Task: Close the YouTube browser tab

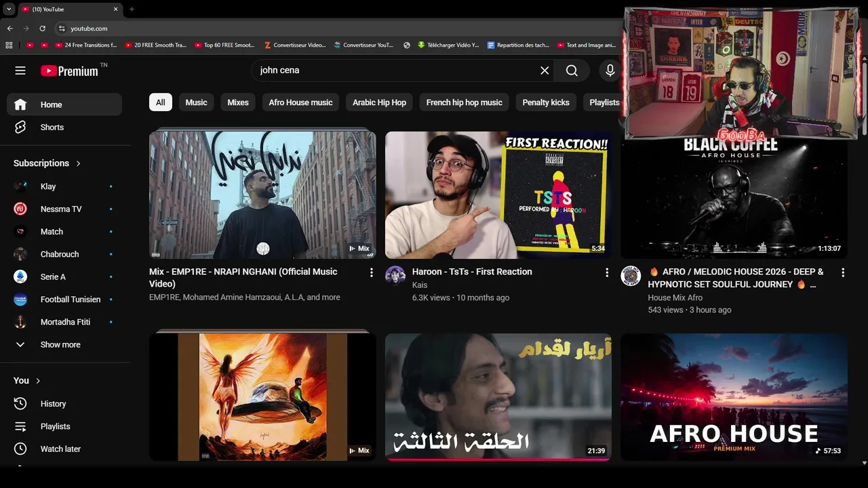Action: click(115, 9)
